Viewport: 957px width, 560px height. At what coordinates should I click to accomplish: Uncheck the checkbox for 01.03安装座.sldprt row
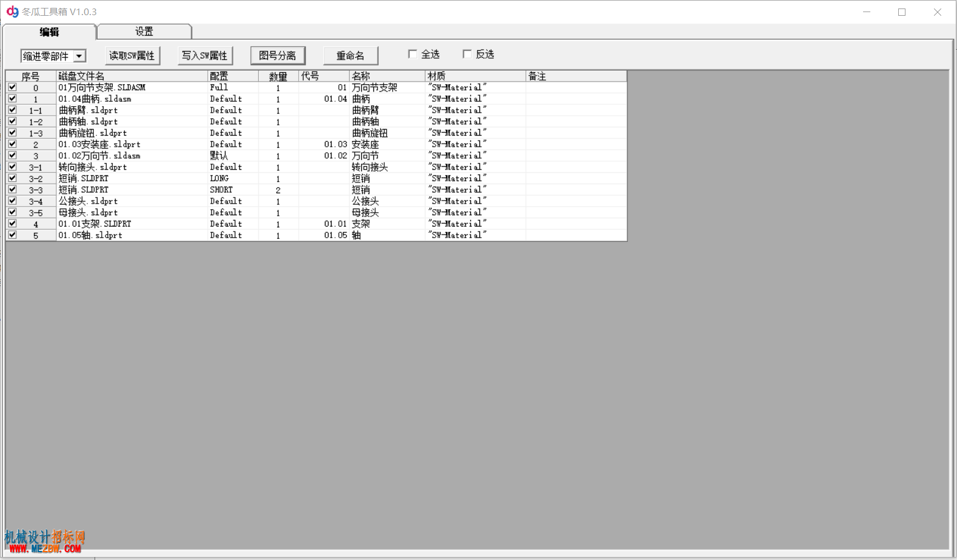tap(12, 144)
